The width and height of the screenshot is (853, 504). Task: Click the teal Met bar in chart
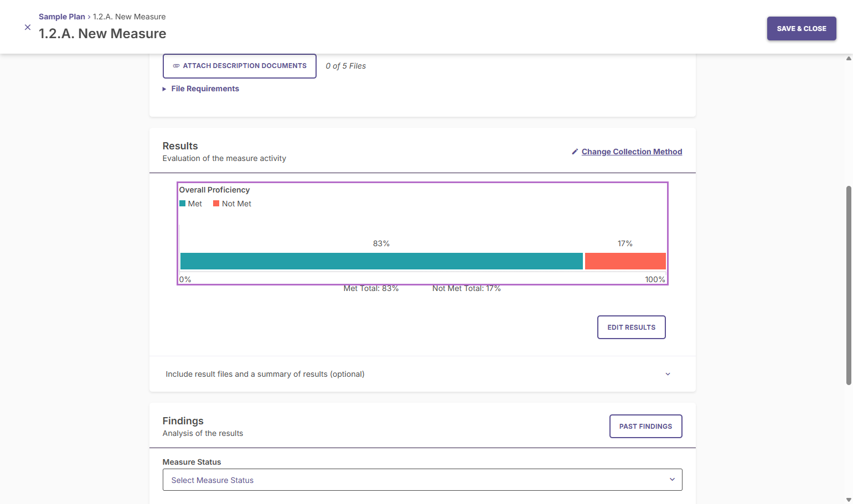pyautogui.click(x=381, y=261)
